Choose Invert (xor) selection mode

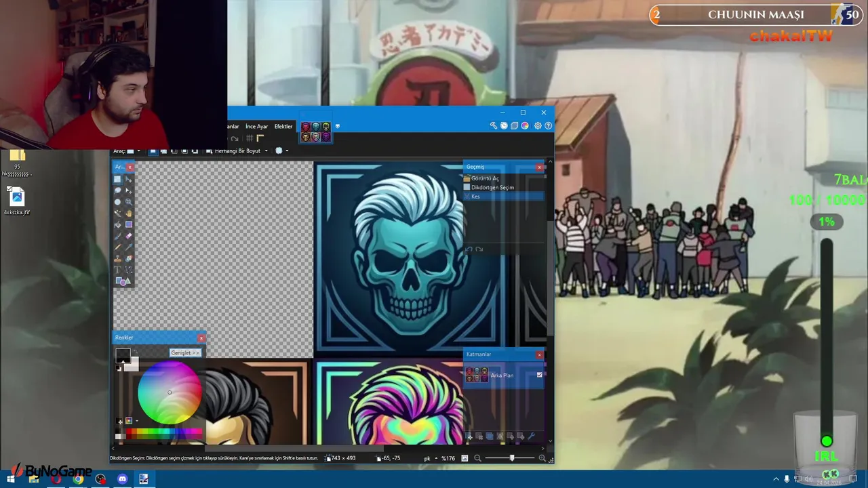(195, 151)
